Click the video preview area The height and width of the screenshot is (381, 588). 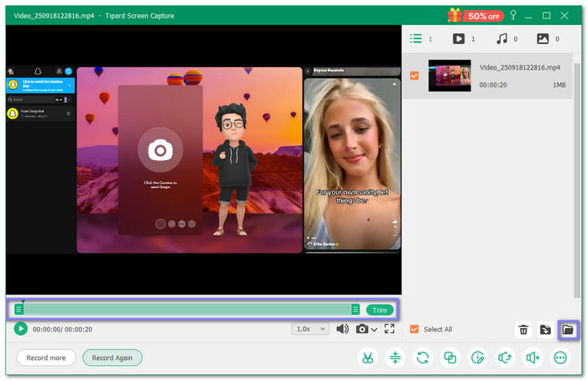click(203, 160)
